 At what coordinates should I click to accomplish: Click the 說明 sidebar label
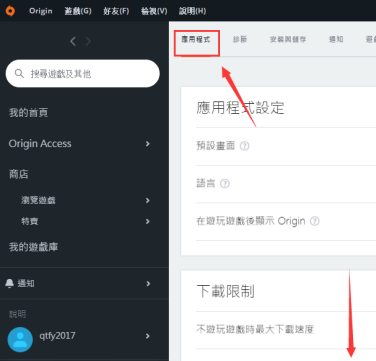pos(17,314)
